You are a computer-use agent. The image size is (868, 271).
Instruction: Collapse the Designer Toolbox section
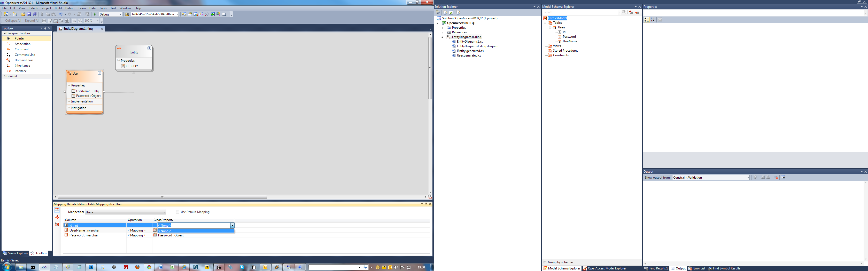5,33
